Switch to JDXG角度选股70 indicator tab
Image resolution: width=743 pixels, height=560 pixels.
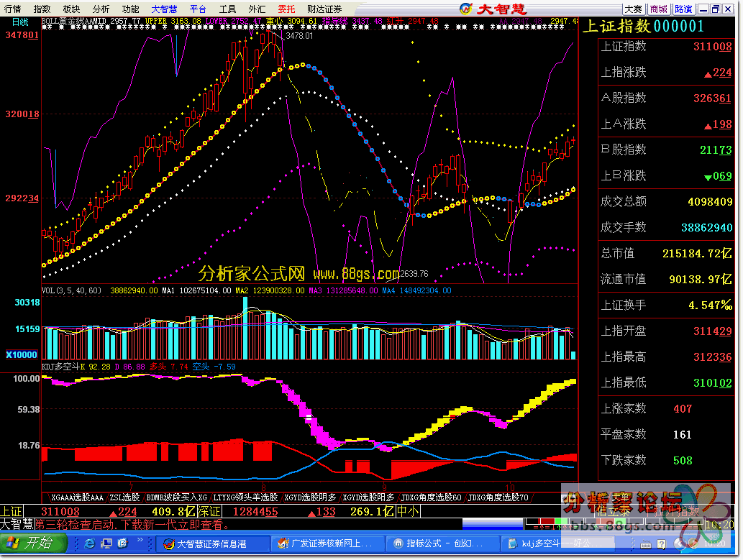coord(498,497)
